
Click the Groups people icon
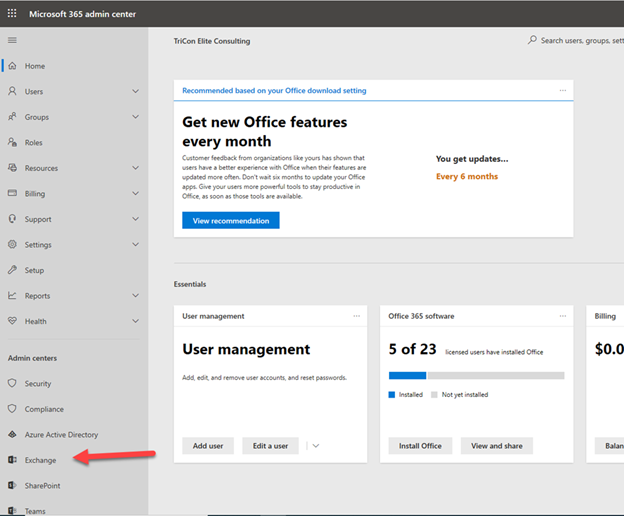pos(12,117)
